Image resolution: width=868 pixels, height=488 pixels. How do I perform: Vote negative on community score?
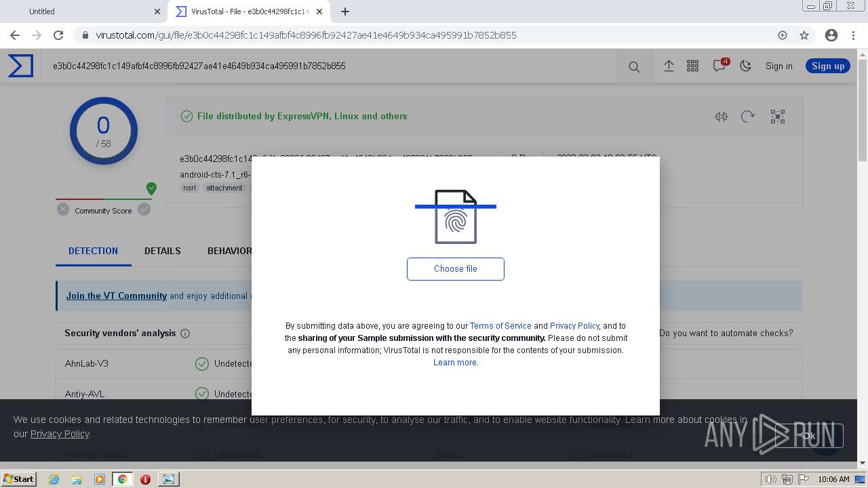coord(63,209)
